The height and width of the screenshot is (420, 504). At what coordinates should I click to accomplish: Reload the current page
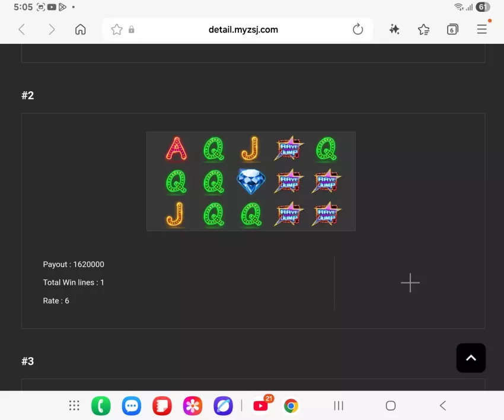[358, 30]
